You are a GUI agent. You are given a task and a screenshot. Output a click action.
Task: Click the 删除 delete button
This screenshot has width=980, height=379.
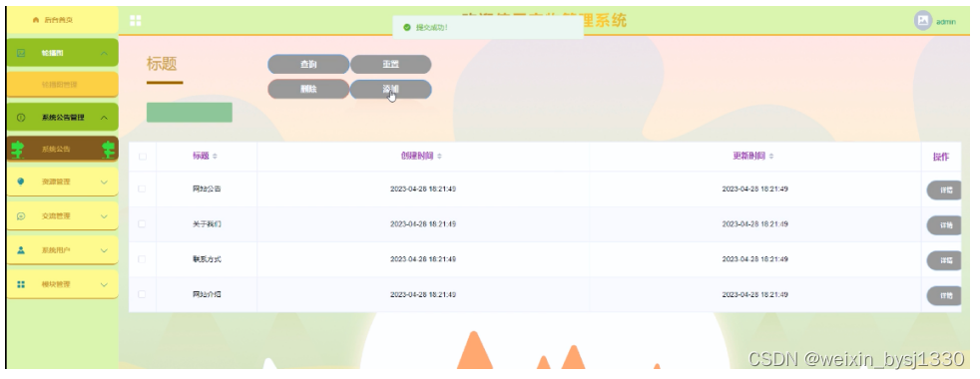[x=308, y=90]
